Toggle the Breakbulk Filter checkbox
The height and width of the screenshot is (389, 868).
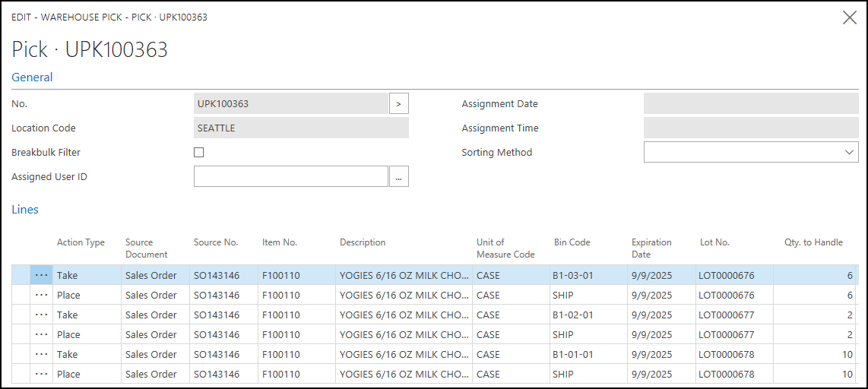coord(199,153)
